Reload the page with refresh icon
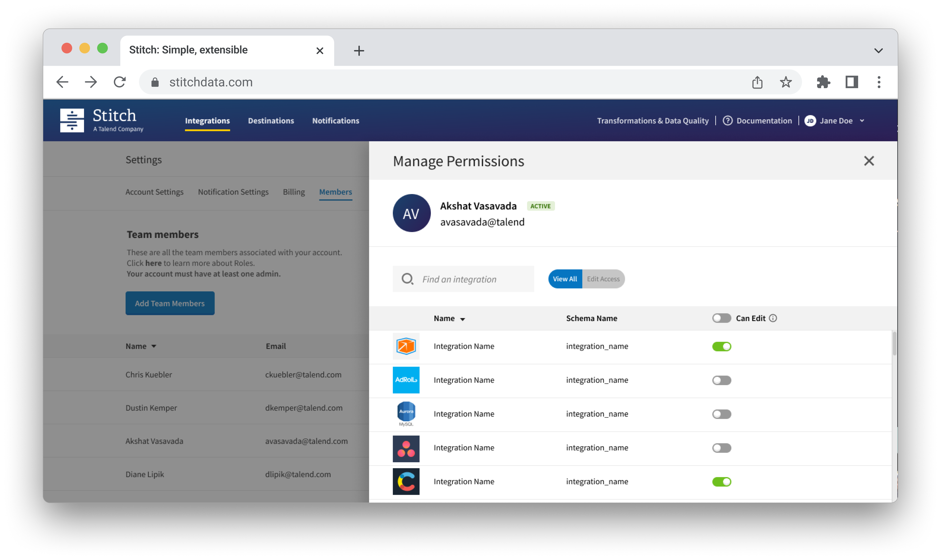The height and width of the screenshot is (560, 941). pos(120,82)
